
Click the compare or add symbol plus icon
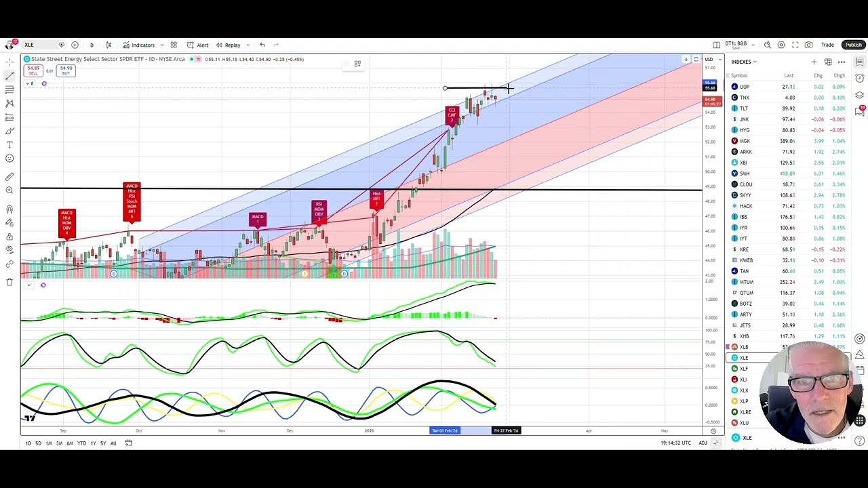pyautogui.click(x=75, y=45)
